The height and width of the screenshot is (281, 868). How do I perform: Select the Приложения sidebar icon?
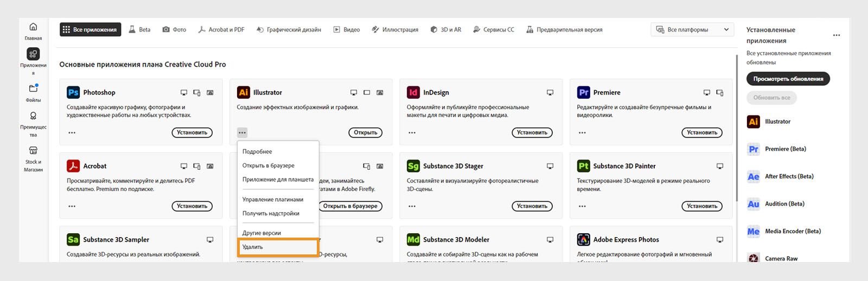33,54
